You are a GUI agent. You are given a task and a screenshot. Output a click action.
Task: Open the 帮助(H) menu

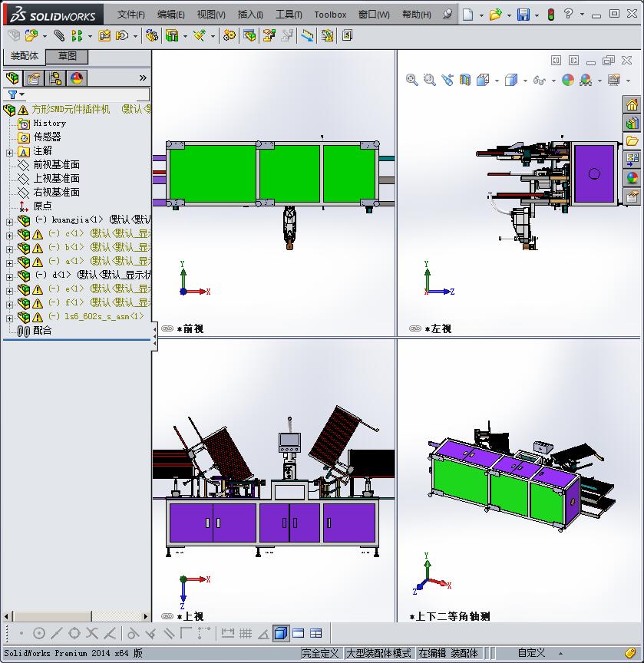[x=417, y=15]
